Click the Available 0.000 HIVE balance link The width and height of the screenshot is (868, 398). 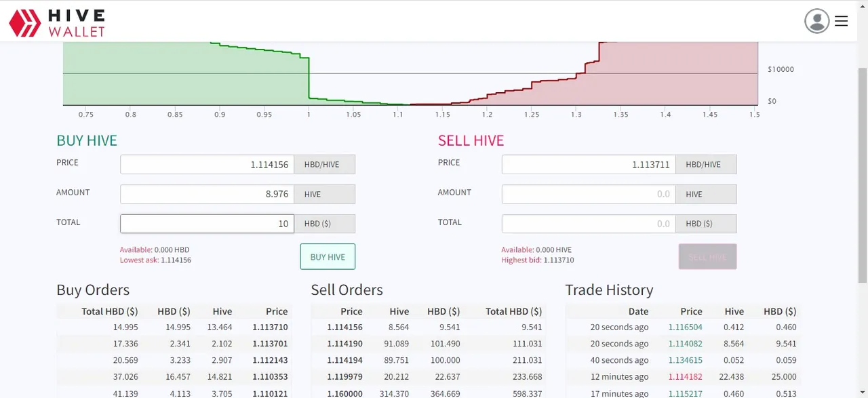(536, 250)
